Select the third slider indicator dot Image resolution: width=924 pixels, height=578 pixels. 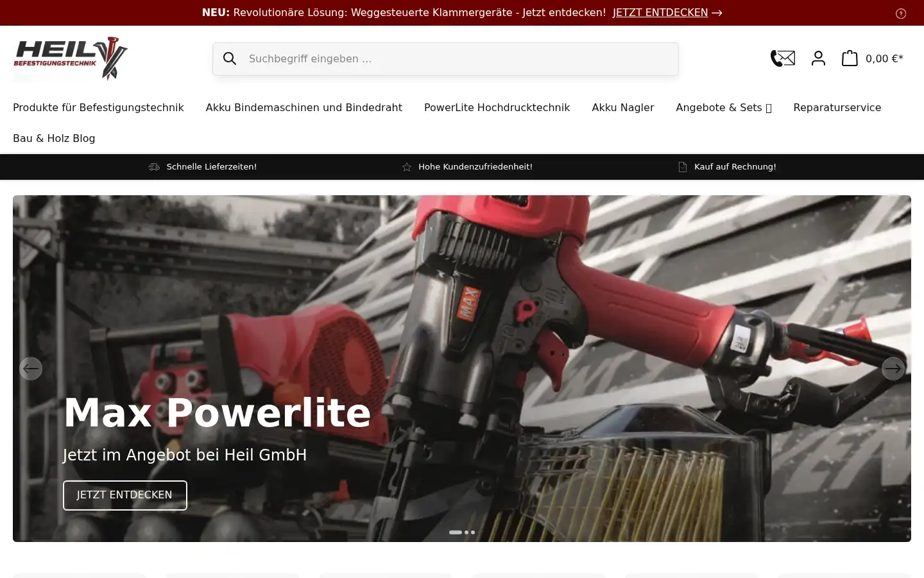[x=473, y=532]
